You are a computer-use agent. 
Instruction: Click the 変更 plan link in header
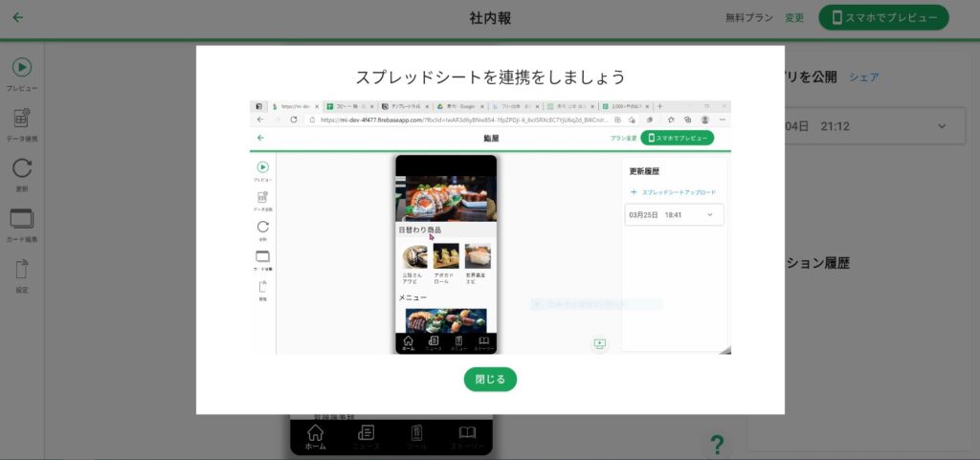[x=794, y=17]
